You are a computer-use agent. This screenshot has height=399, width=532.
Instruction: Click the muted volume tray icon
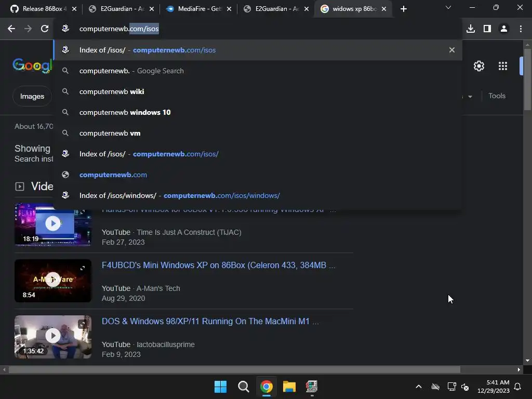click(465, 387)
